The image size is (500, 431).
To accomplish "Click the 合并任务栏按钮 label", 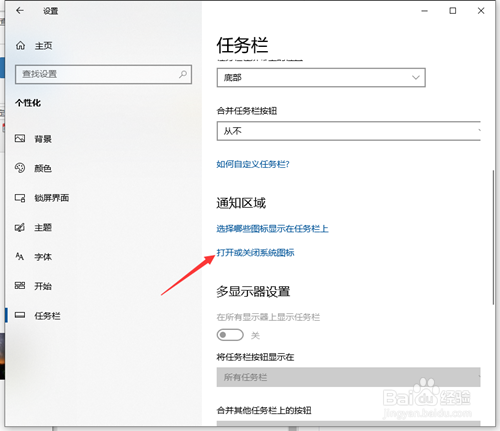I will [x=247, y=111].
